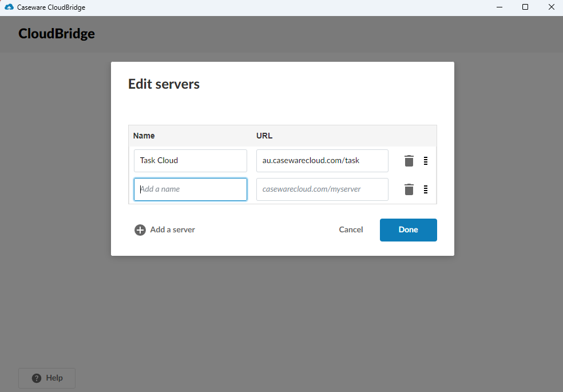
Task: Click the Name column header
Action: click(144, 136)
